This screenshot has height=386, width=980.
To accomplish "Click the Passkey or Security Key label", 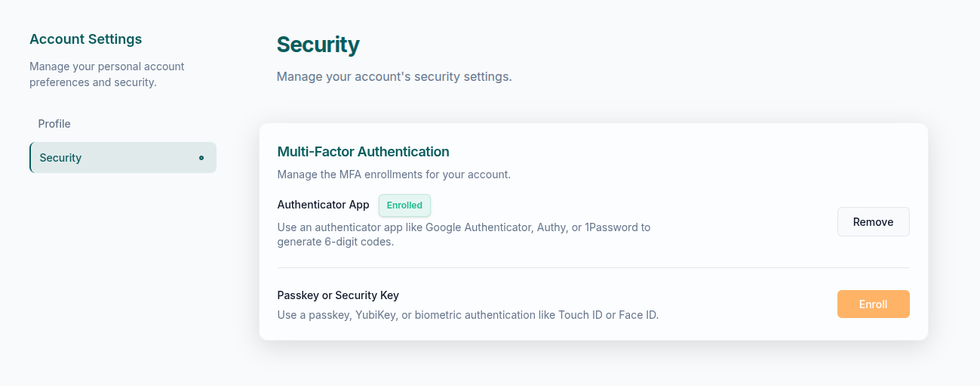I will [x=338, y=295].
